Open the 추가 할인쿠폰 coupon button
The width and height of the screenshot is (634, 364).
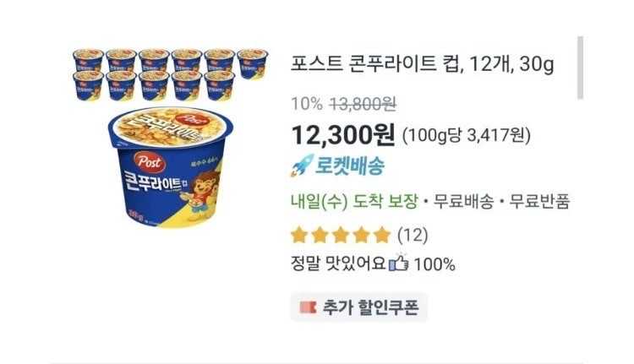358,307
